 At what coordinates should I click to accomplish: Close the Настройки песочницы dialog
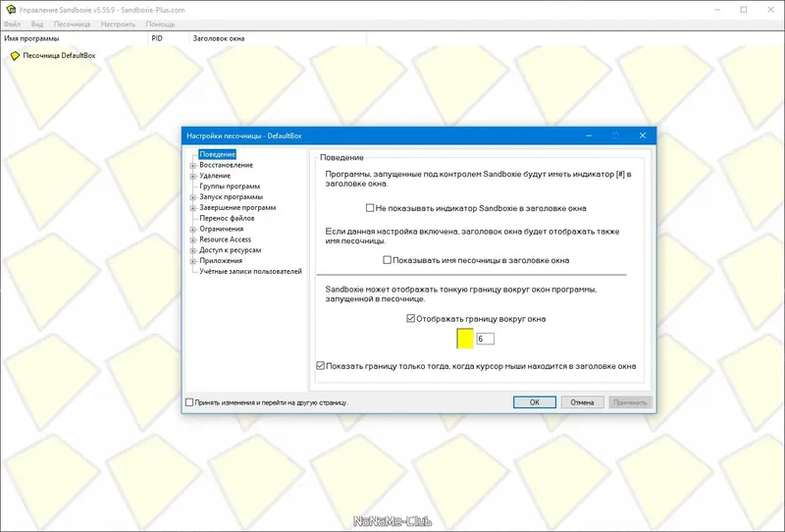point(643,135)
